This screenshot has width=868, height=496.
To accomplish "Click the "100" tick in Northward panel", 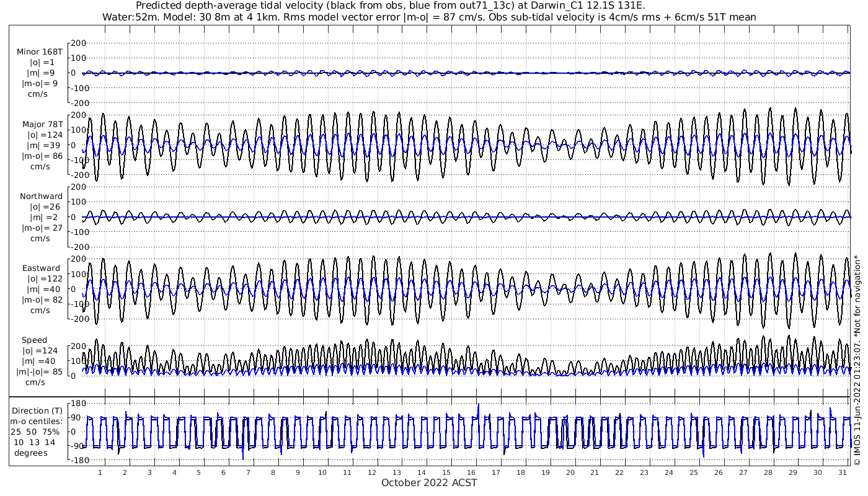I will [77, 202].
